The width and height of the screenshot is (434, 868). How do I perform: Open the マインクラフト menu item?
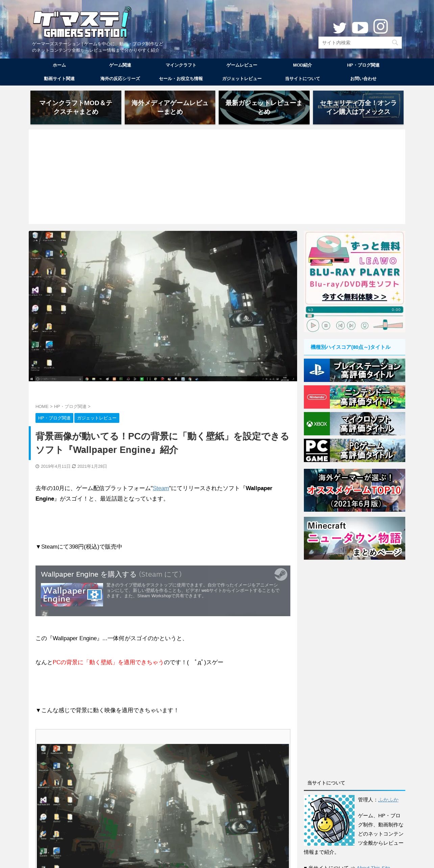[181, 65]
